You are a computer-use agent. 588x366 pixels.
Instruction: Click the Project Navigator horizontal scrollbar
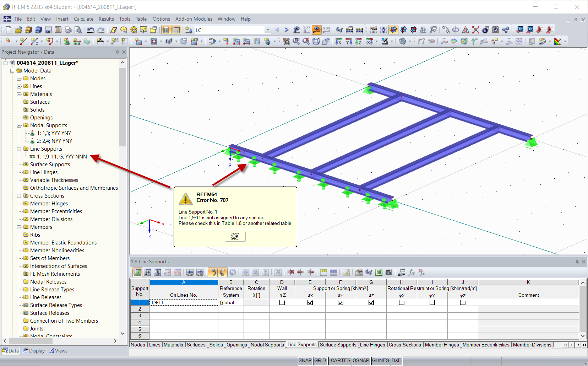30,341
